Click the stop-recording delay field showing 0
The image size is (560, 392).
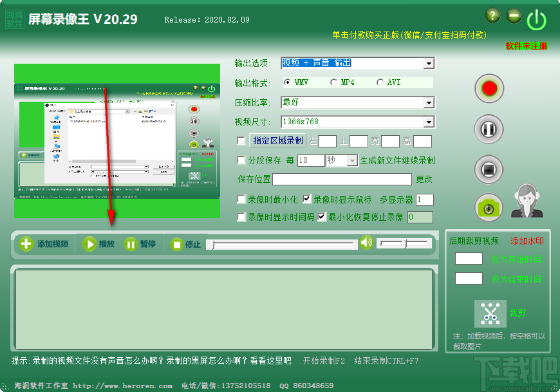click(x=420, y=217)
